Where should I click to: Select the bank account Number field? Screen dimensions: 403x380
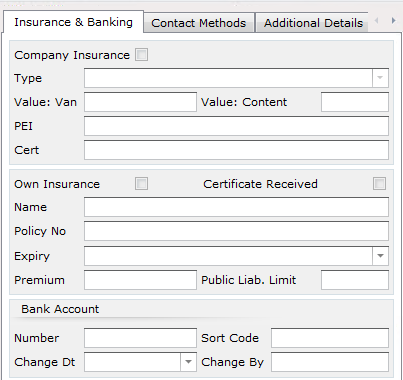click(140, 338)
